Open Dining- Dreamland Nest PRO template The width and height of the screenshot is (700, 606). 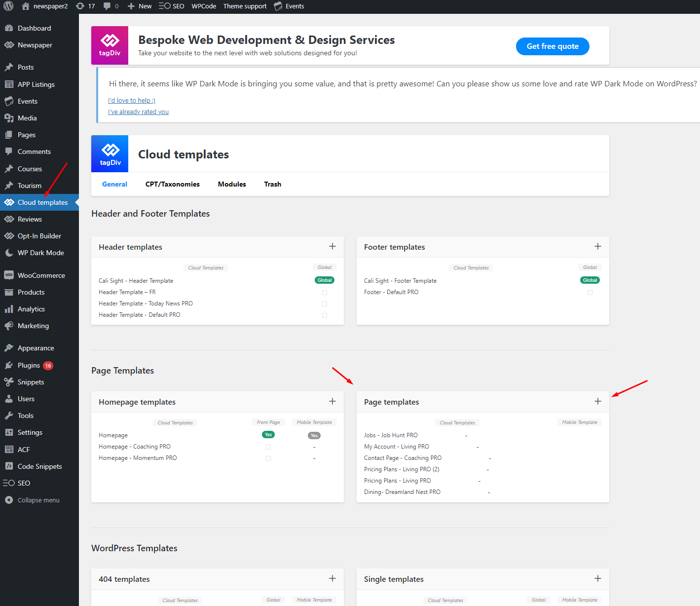point(402,492)
